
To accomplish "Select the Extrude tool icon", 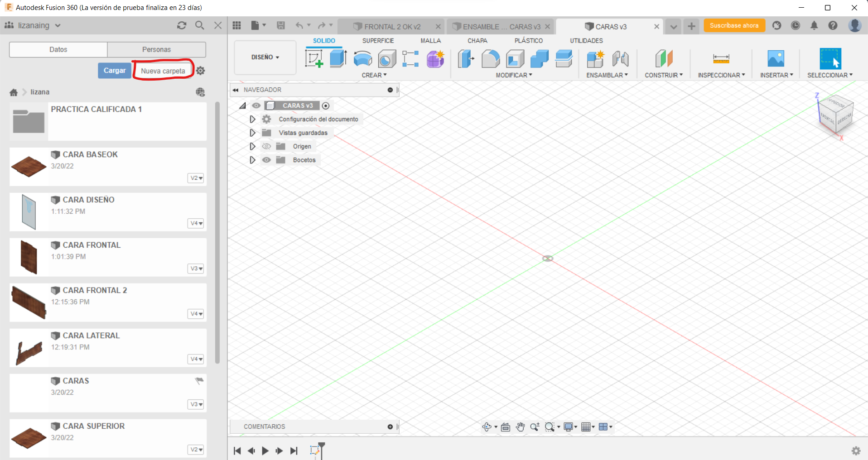I will point(338,59).
